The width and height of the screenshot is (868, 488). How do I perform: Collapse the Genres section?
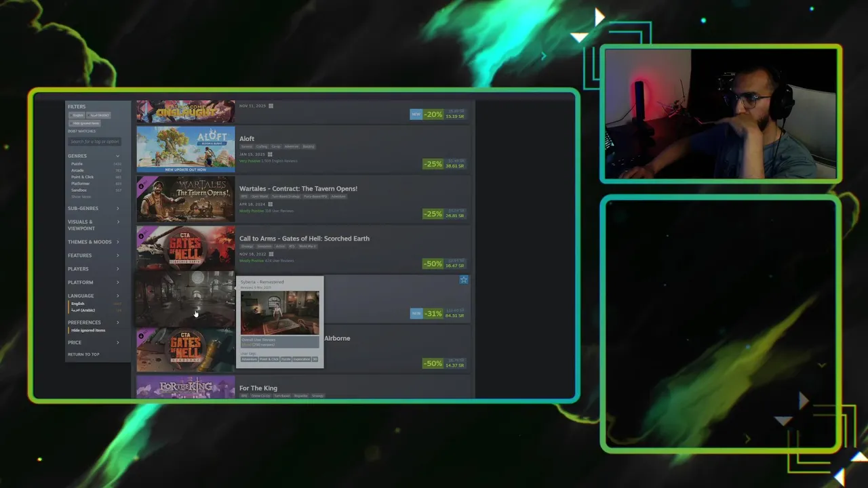coord(94,156)
